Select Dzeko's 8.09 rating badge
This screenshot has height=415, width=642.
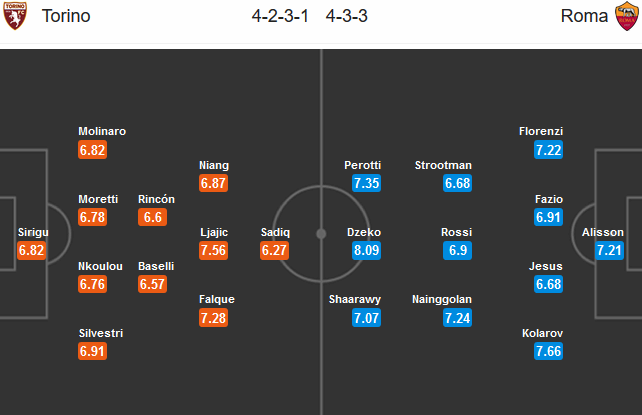pos(366,250)
